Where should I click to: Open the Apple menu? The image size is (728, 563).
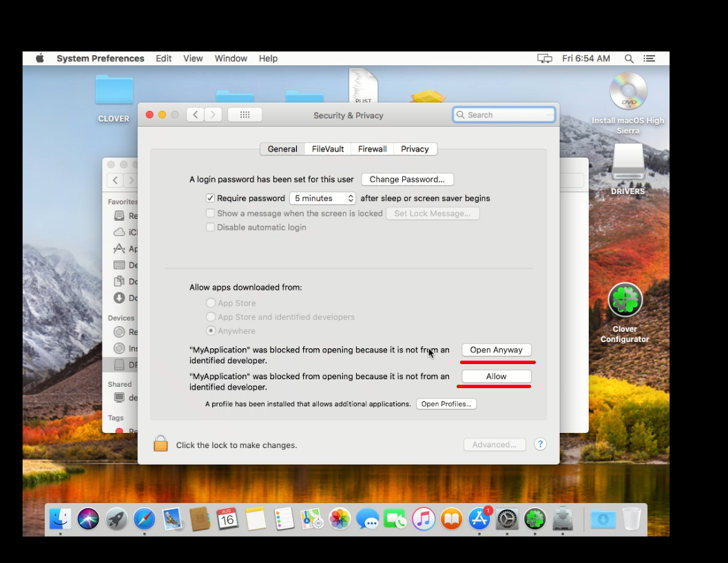40,59
